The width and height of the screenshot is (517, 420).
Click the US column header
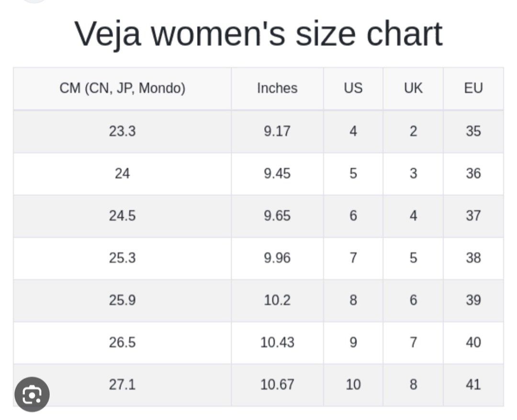(x=353, y=88)
